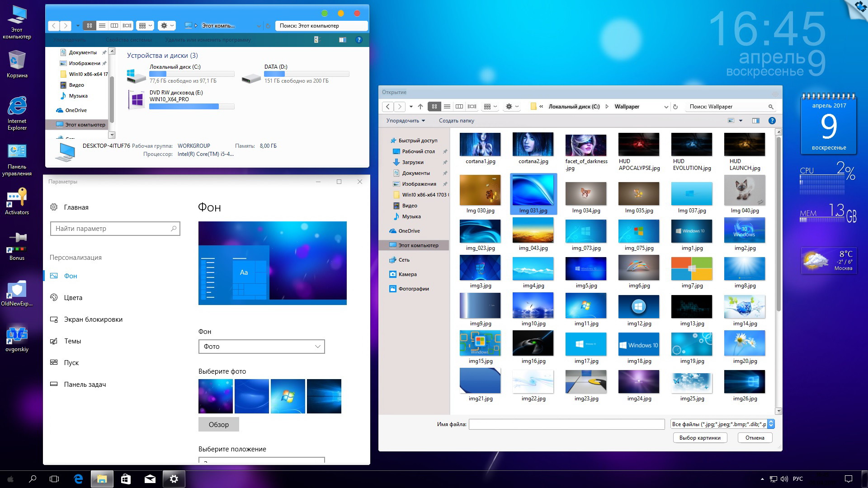Click Найти параметр search field

(x=115, y=229)
